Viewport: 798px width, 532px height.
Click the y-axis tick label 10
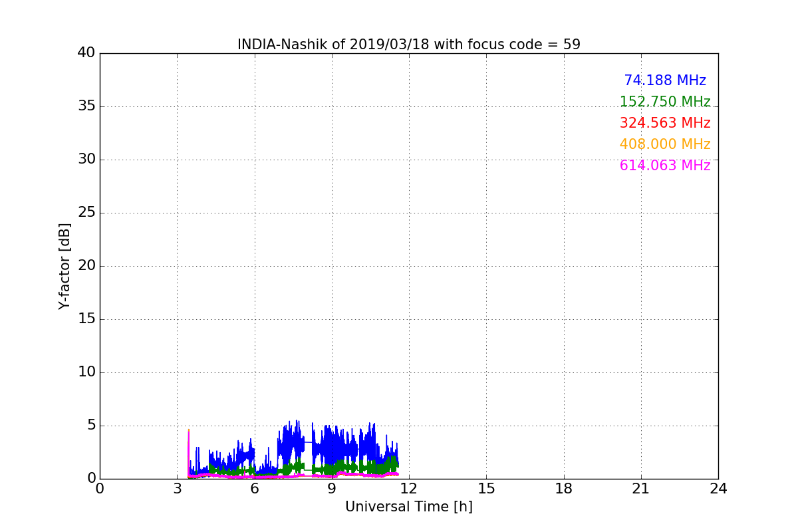point(86,372)
